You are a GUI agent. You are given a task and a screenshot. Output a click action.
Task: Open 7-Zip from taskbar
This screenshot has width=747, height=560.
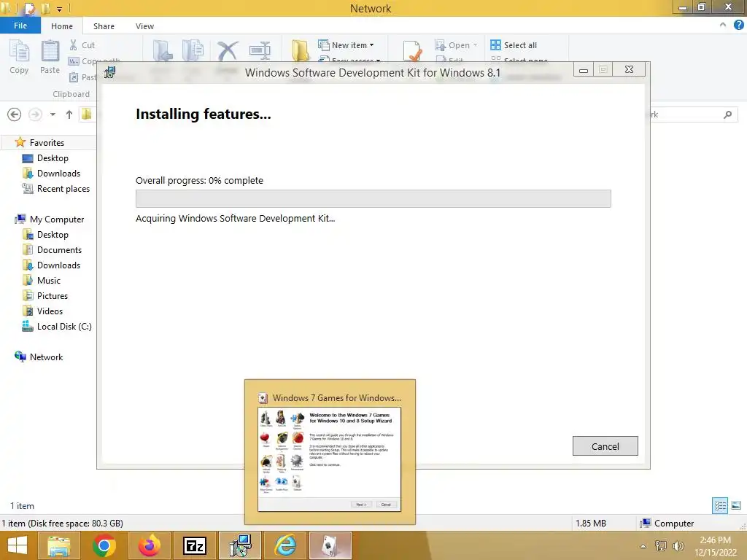195,545
